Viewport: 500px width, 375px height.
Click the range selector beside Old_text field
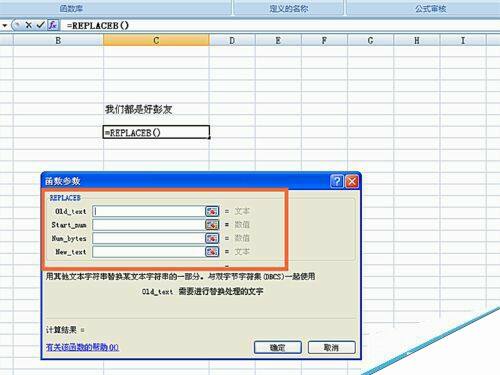click(x=212, y=211)
